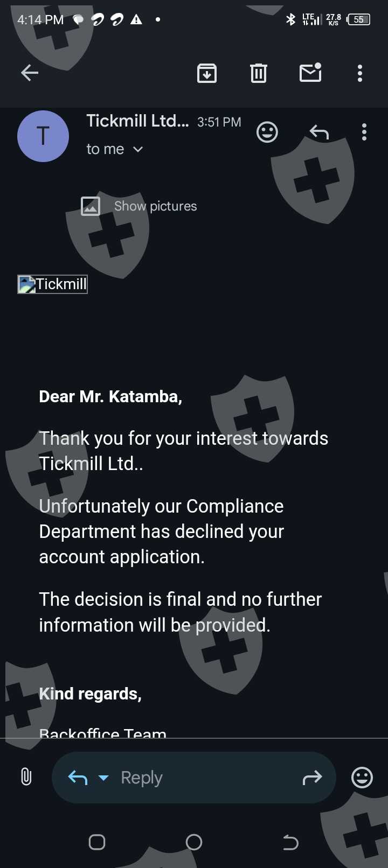Delete this email with trash icon
Screen dimensions: 388x868
coord(259,73)
